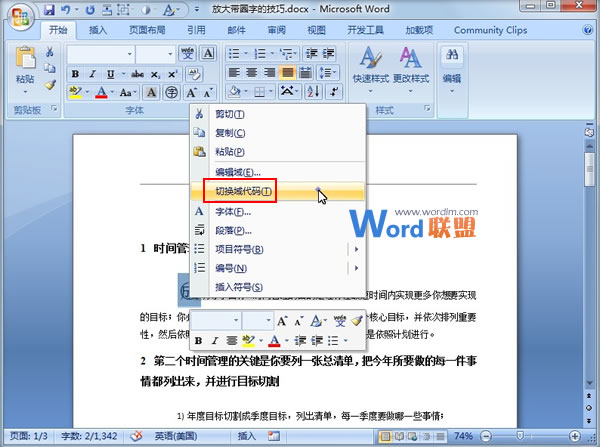Viewport: 600px width, 447px height.
Task: Toggle underline in the ribbon
Action: tap(111, 74)
